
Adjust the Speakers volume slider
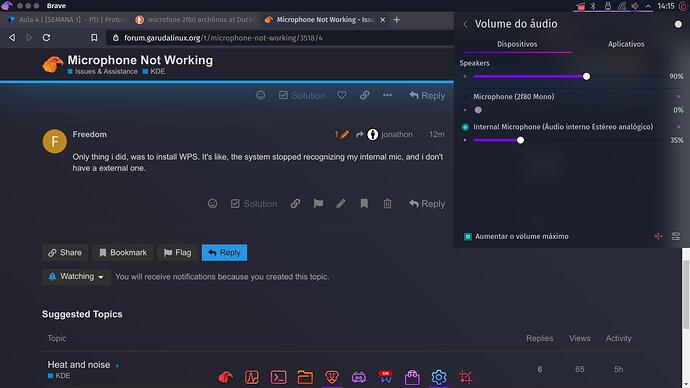click(x=568, y=77)
